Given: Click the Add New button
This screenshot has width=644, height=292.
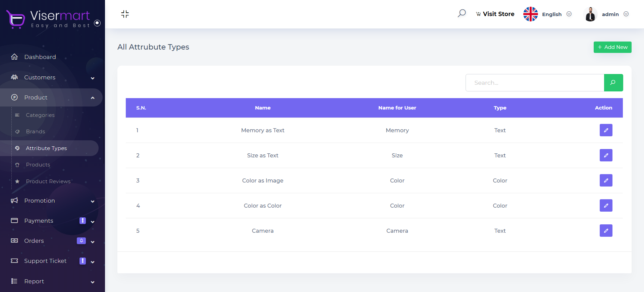Looking at the screenshot, I should 612,47.
